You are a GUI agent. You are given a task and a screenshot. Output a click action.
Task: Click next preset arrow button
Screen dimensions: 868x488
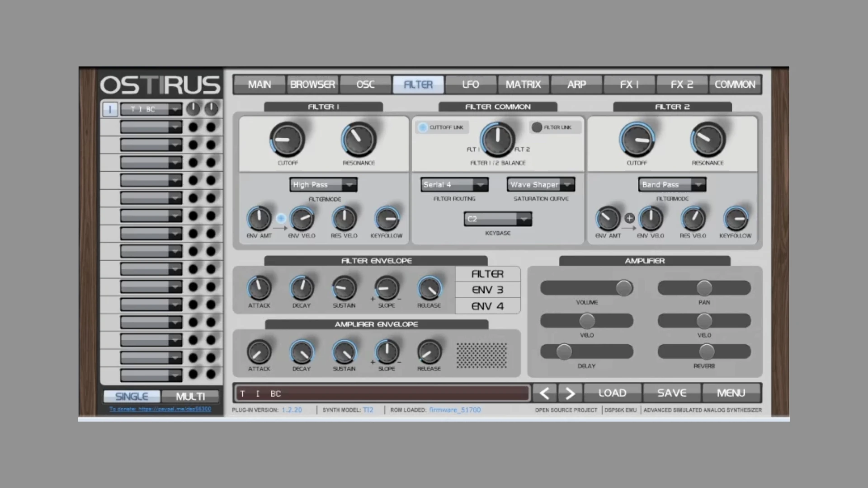pos(570,393)
